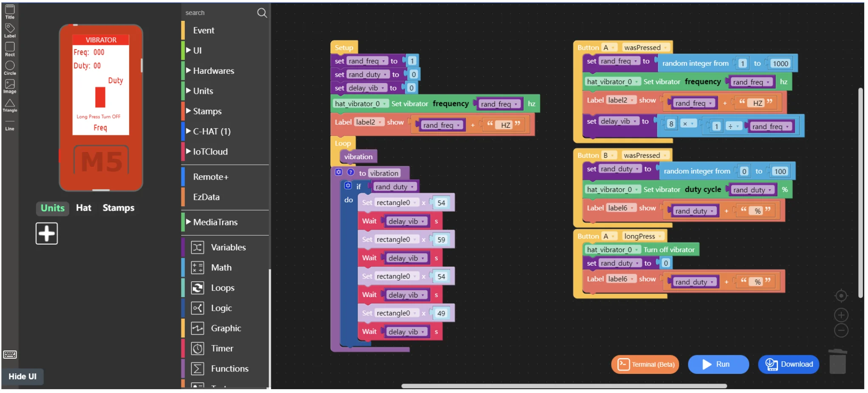Hide the UI designer panel

click(x=23, y=376)
